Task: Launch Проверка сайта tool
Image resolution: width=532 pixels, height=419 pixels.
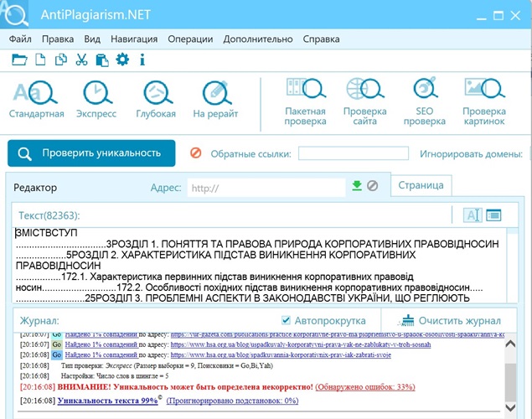Action: [365, 101]
